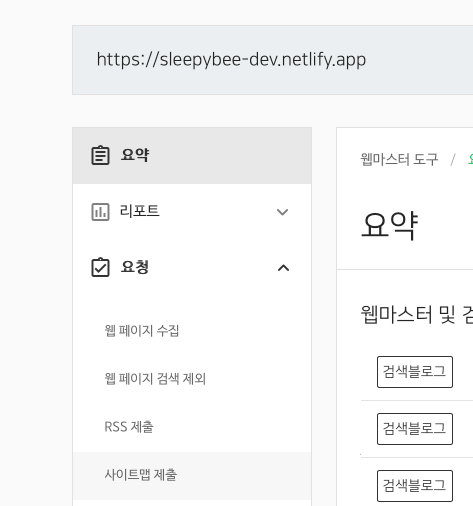Open the 요약 menu label in sidebar
Screen dimensions: 473x506
click(x=135, y=155)
